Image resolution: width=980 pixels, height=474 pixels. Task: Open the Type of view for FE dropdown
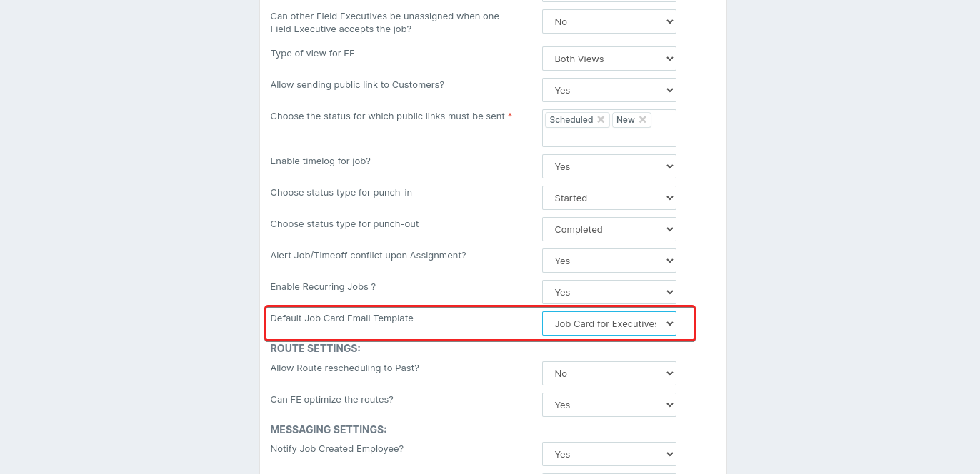[x=609, y=59]
